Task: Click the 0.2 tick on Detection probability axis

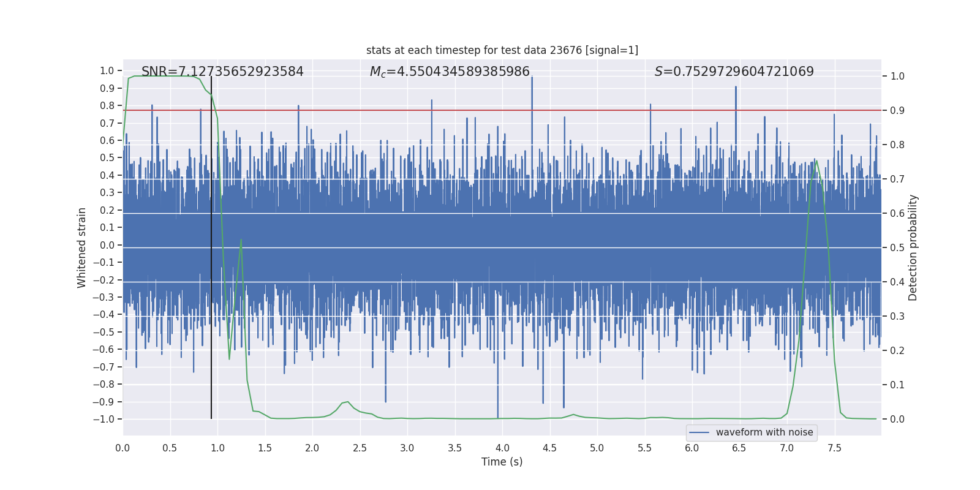Action: [x=897, y=351]
